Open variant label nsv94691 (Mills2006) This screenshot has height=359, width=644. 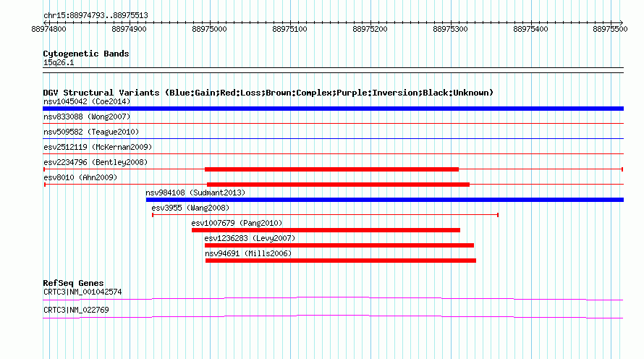[248, 253]
